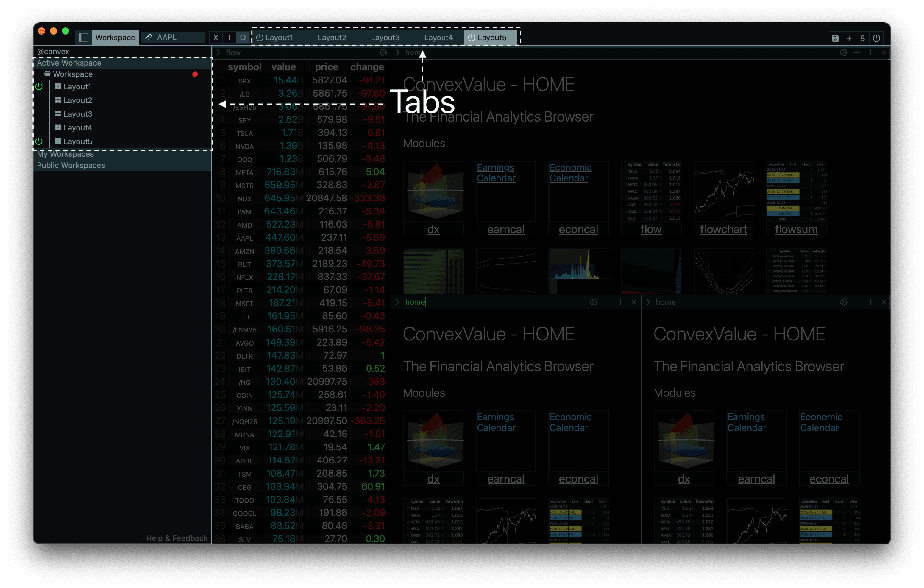The width and height of the screenshot is (924, 588).
Task: Expand the flow panel command chevron
Action: click(219, 53)
